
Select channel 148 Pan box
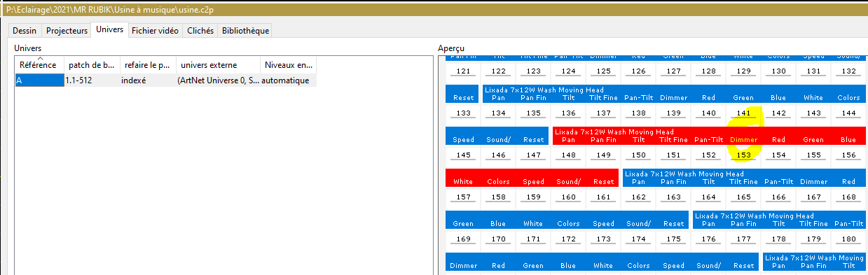tap(568, 155)
